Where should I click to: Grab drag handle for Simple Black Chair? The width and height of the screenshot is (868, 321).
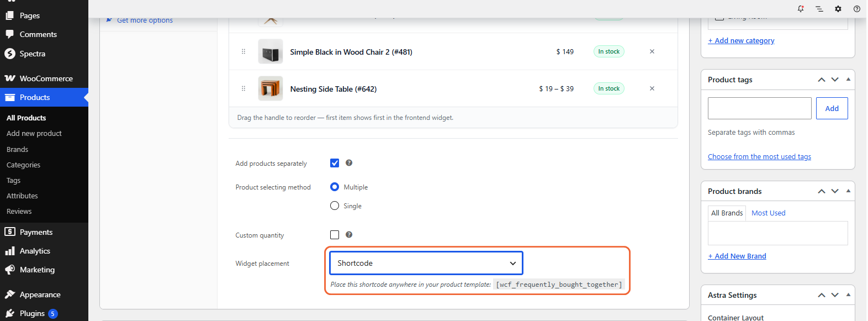point(244,51)
